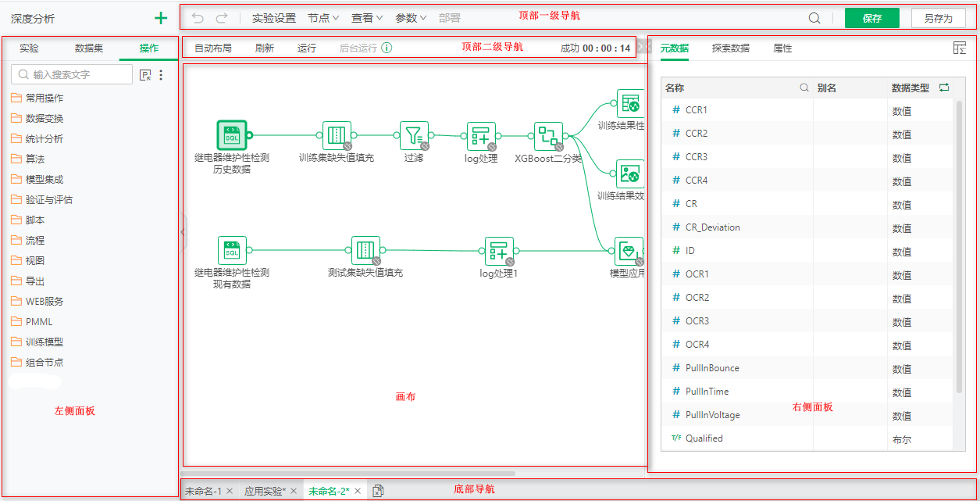This screenshot has height=501, width=980.
Task: Expand the 算法 folder in the left panel
Action: point(35,159)
